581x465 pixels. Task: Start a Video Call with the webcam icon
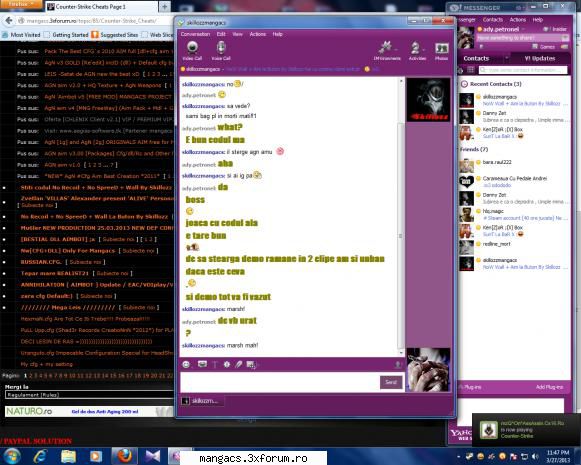click(192, 50)
